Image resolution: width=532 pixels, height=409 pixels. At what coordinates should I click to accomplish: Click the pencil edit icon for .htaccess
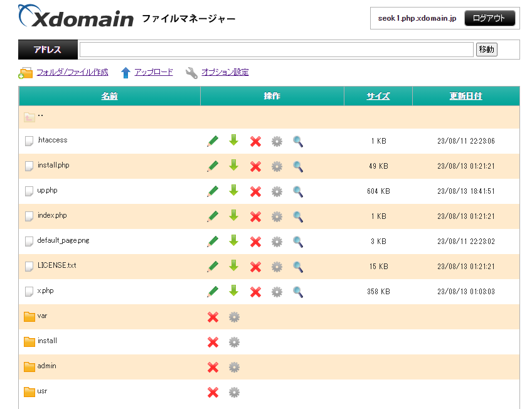click(213, 141)
